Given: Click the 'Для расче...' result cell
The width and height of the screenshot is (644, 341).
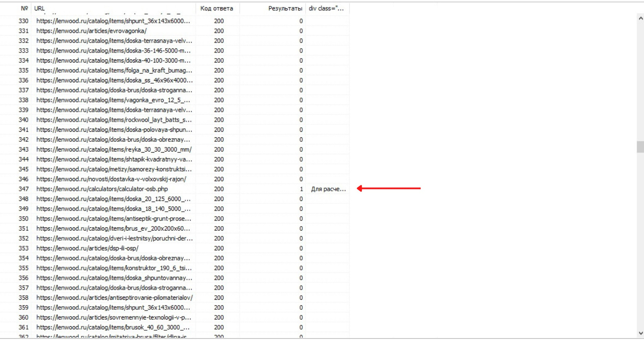Looking at the screenshot, I should point(328,189).
